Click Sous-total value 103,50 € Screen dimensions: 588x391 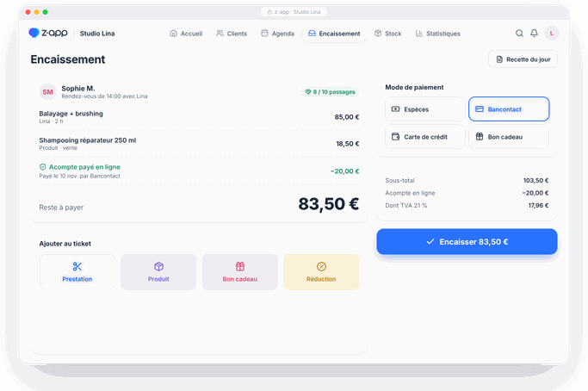point(535,181)
